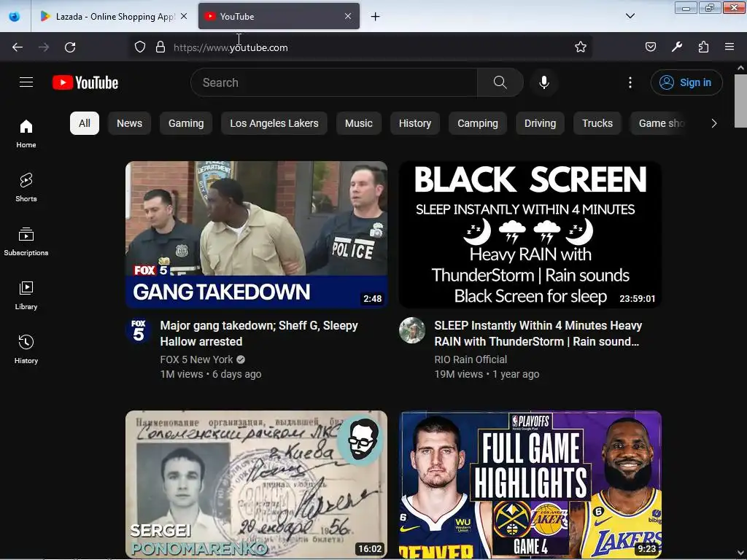Filter by History chip
Viewport: 747px width, 560px height.
pos(415,123)
